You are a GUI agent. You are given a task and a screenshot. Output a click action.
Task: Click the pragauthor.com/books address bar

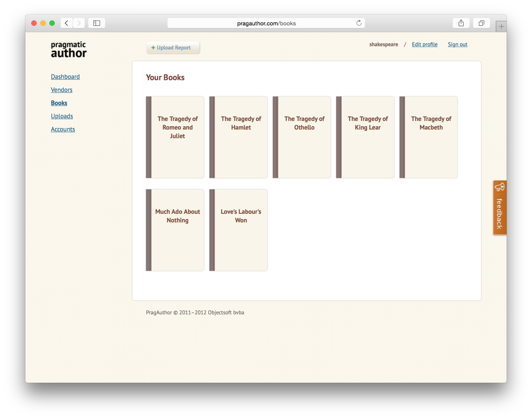266,23
